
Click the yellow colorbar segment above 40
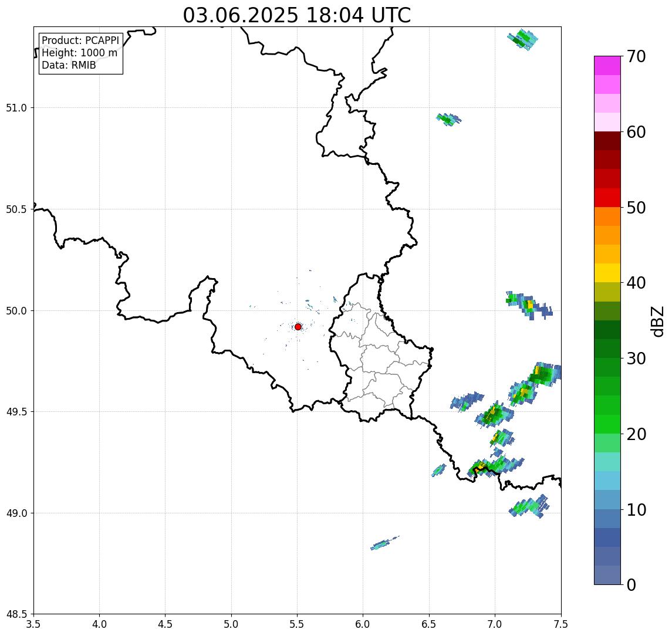(x=607, y=273)
